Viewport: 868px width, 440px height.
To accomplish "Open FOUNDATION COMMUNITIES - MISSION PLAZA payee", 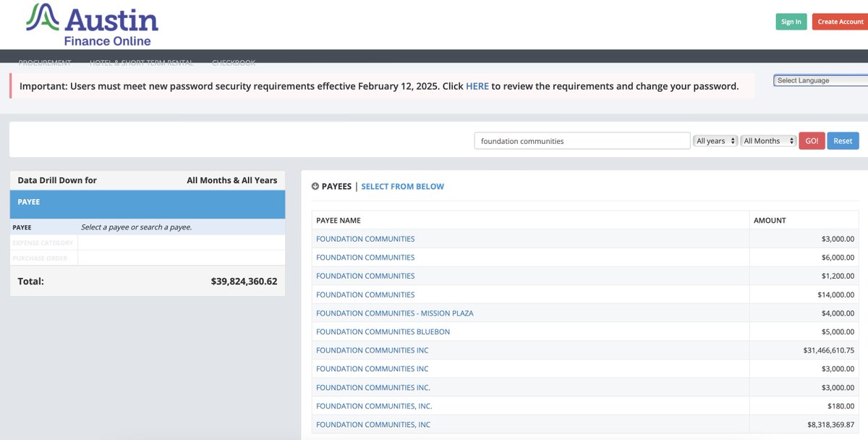I will [395, 313].
